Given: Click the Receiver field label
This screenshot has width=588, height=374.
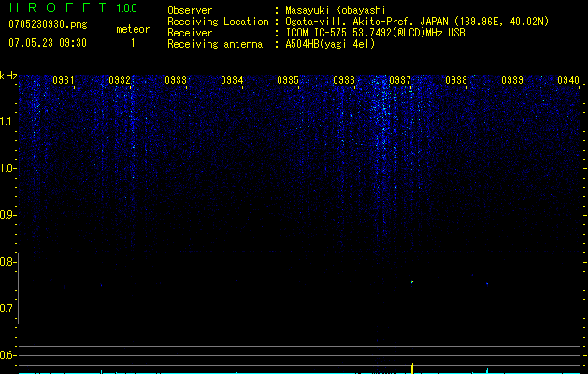Looking at the screenshot, I should pyautogui.click(x=190, y=33).
